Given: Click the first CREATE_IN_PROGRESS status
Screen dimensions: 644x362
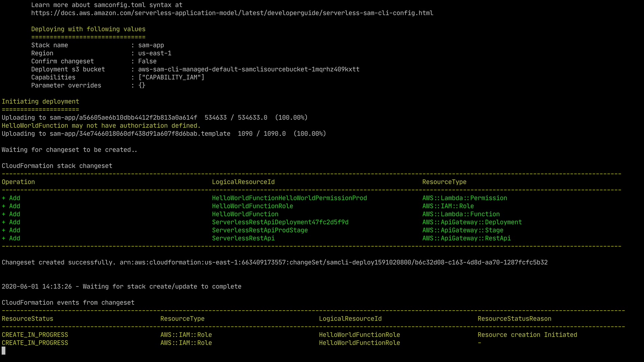Looking at the screenshot, I should [35, 335].
